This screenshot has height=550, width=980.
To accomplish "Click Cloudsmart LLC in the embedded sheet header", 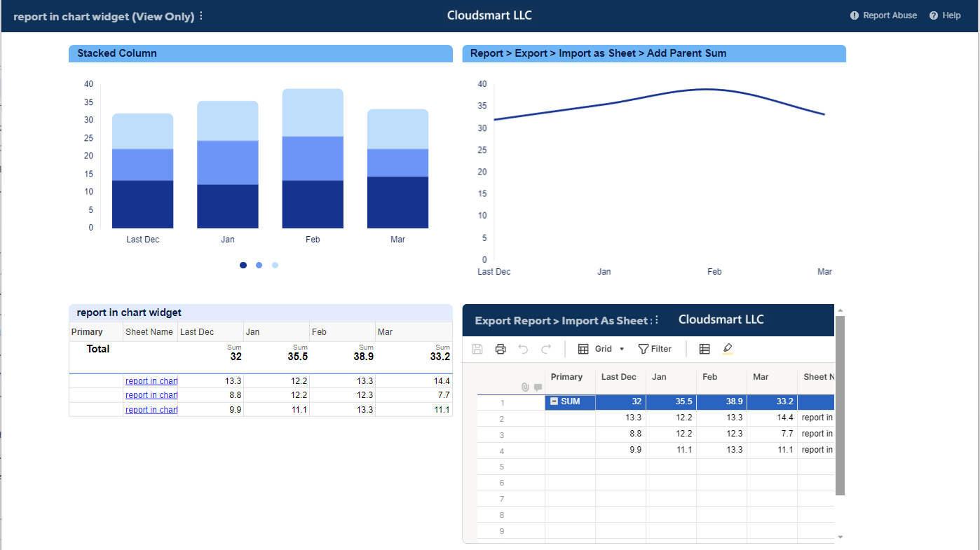I will [x=721, y=319].
